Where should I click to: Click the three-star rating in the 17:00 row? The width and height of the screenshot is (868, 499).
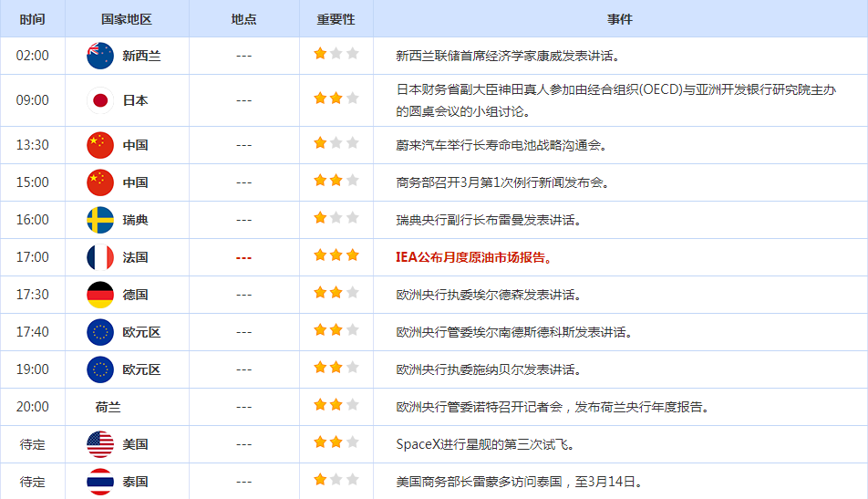click(x=336, y=255)
